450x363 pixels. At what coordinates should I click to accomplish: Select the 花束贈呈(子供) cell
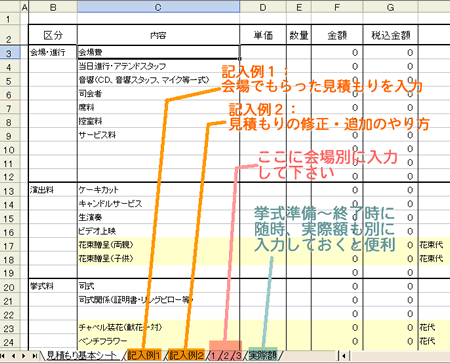pyautogui.click(x=158, y=259)
